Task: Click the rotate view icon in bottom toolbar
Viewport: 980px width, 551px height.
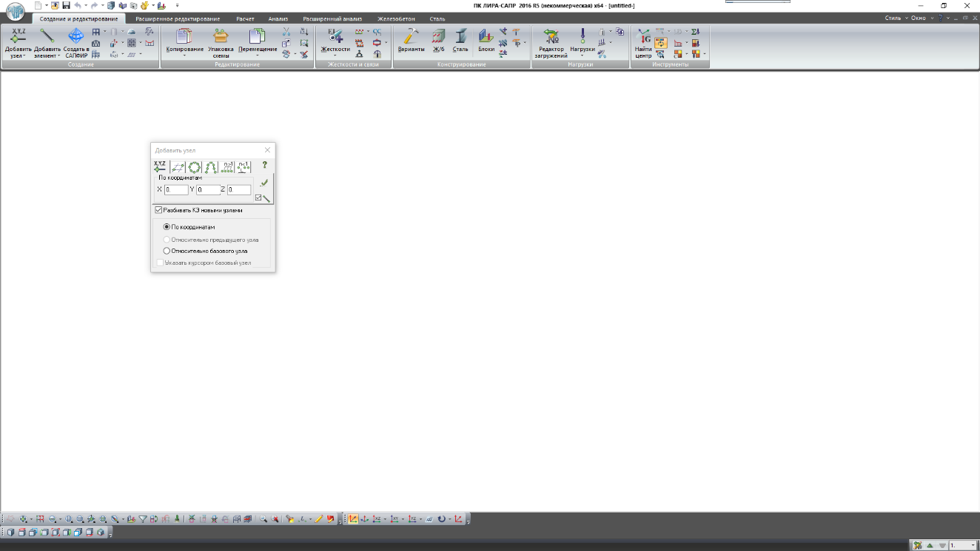Action: click(x=442, y=519)
